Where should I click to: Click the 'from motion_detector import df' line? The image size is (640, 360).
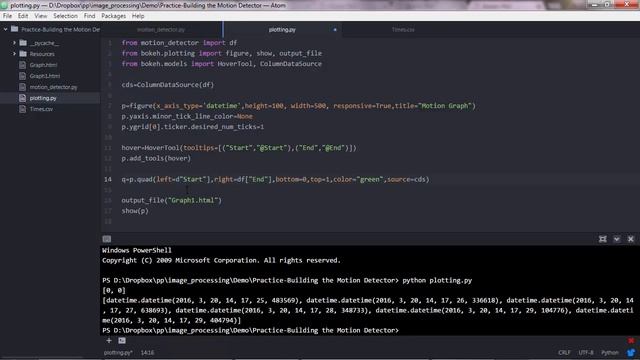pos(179,43)
